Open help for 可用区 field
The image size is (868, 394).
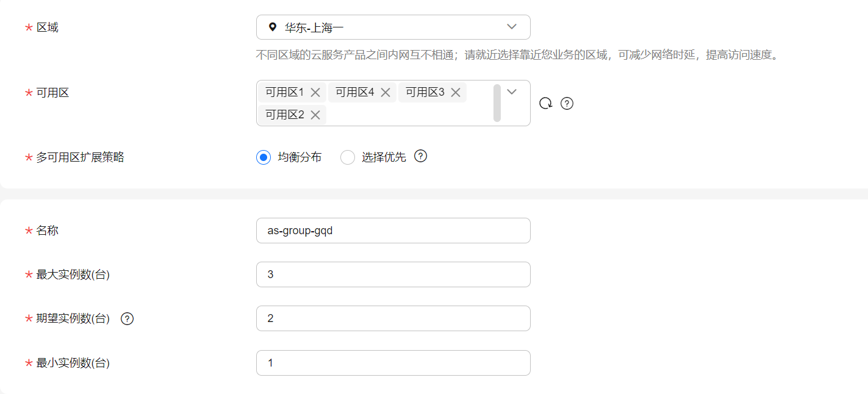[567, 104]
